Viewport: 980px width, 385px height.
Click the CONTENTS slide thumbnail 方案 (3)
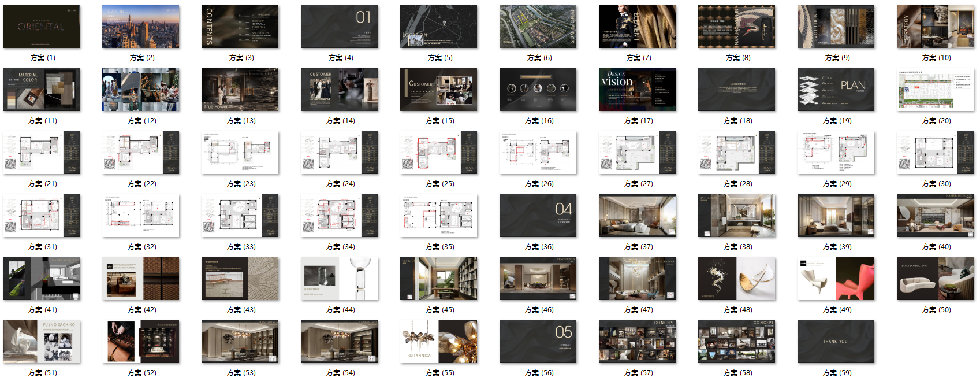coord(240,27)
